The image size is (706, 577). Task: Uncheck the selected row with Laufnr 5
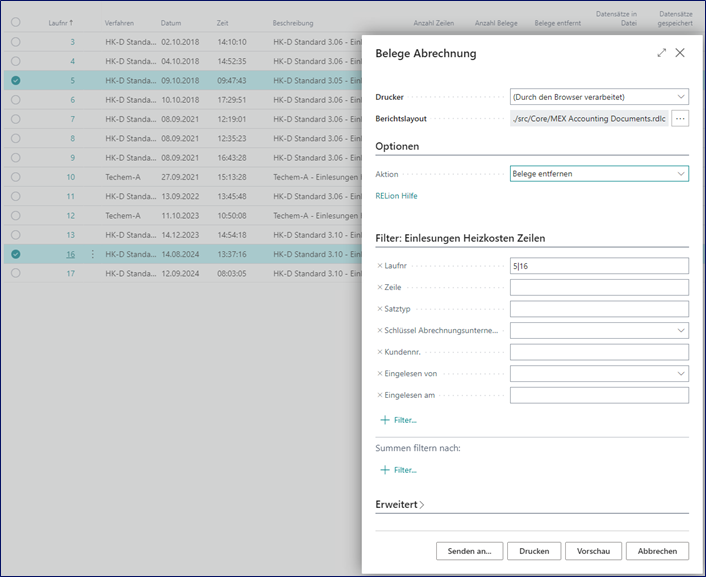pos(15,80)
